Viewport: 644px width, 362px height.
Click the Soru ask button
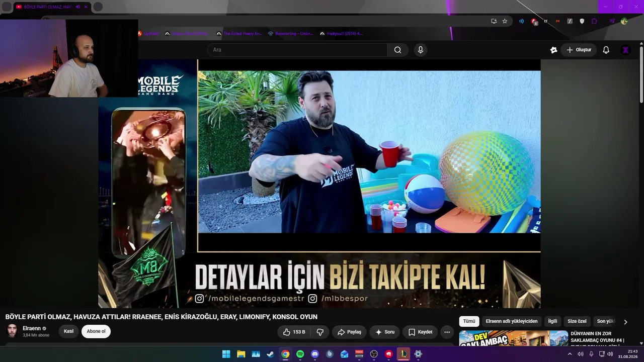click(385, 332)
